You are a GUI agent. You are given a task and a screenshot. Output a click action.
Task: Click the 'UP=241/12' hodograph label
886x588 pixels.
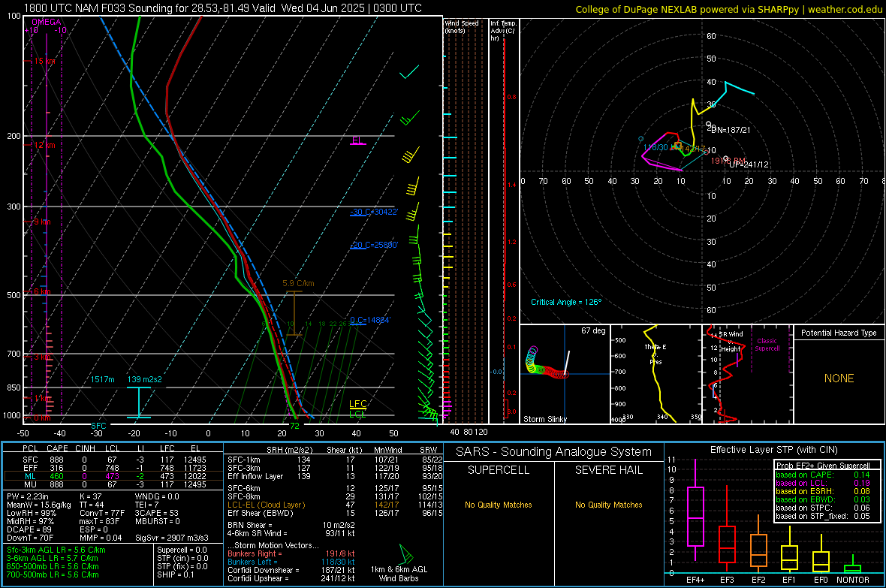tap(749, 164)
